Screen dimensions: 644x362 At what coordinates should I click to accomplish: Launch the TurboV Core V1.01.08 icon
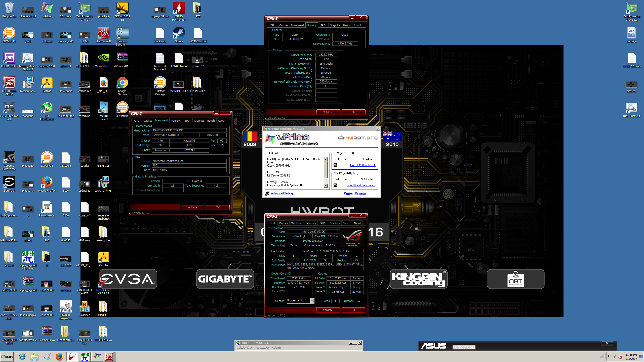[x=103, y=285]
